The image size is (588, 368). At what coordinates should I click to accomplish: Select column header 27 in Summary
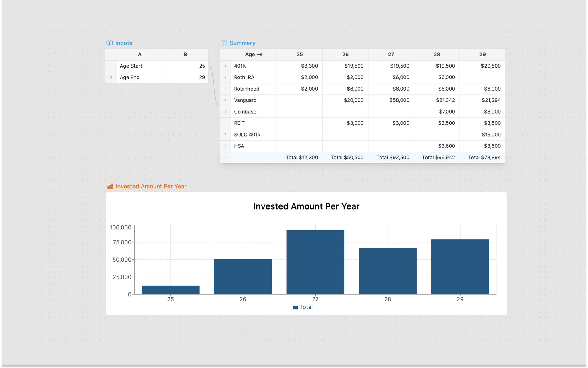pos(391,54)
